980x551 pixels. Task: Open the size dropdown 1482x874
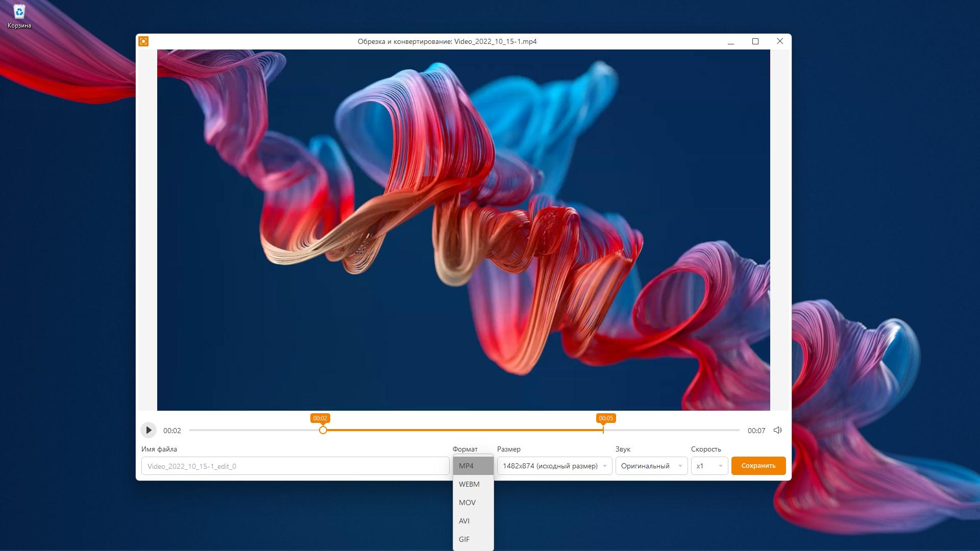point(554,466)
